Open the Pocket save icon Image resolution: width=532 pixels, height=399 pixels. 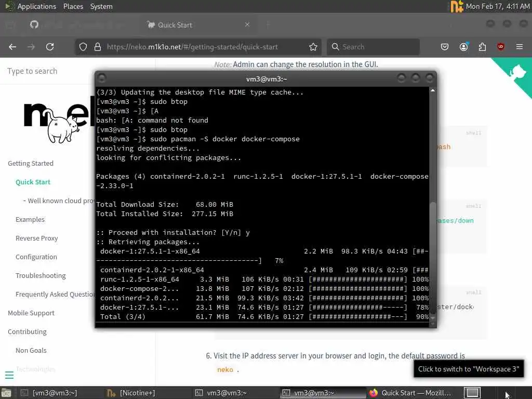tap(445, 47)
